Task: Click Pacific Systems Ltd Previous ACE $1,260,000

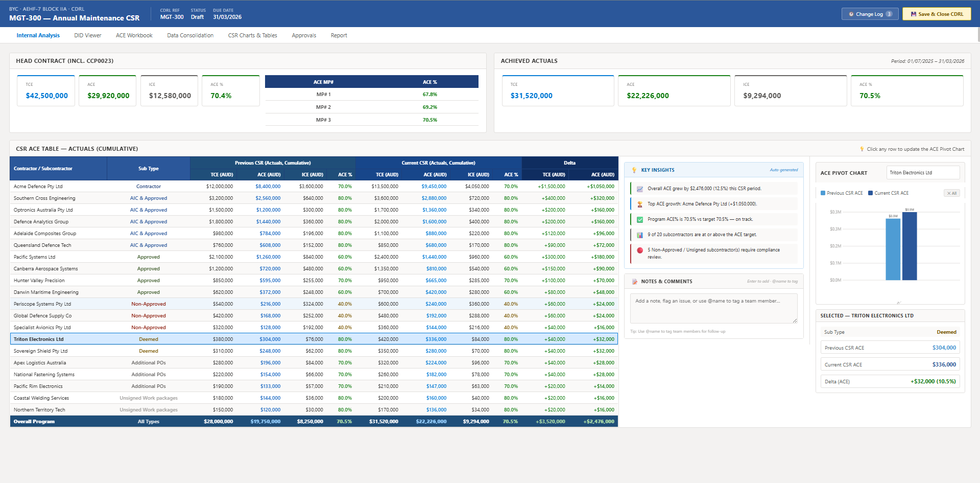Action: click(268, 257)
